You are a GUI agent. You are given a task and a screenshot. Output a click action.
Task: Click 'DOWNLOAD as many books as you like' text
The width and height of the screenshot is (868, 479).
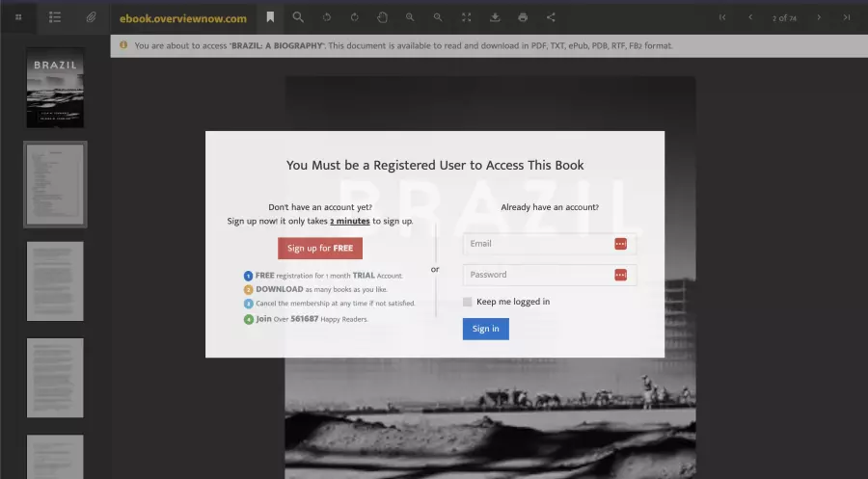click(321, 289)
